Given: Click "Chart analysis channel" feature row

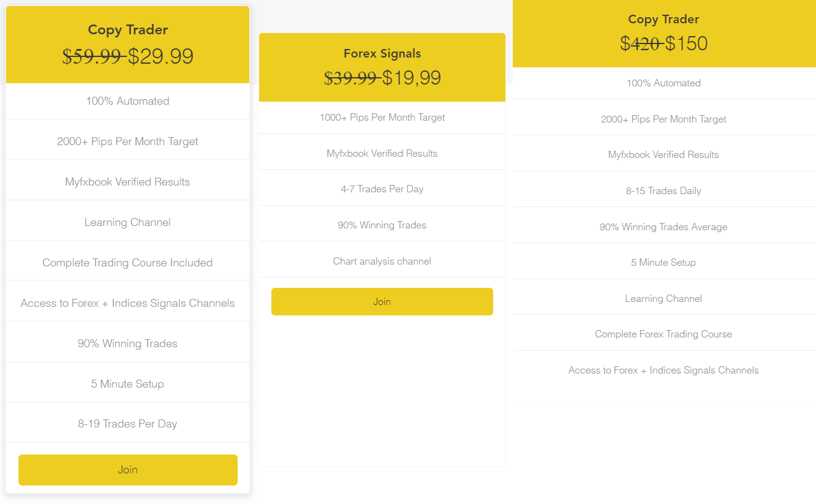Looking at the screenshot, I should pyautogui.click(x=382, y=260).
